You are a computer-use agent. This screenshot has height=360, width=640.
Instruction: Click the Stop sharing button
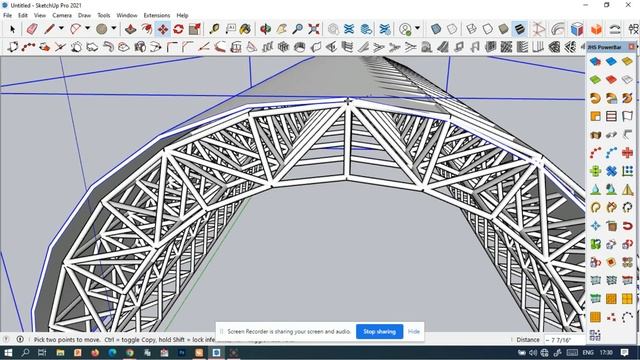tap(380, 331)
